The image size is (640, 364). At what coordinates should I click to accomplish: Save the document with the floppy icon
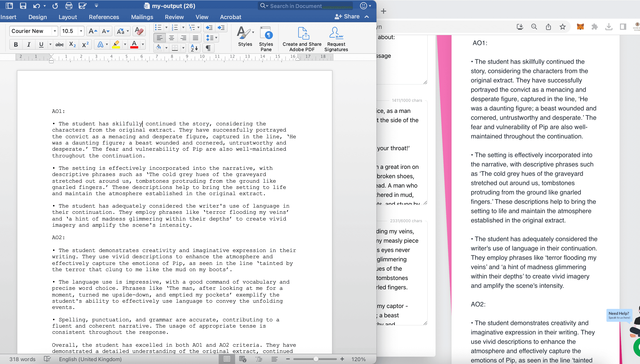point(23,6)
